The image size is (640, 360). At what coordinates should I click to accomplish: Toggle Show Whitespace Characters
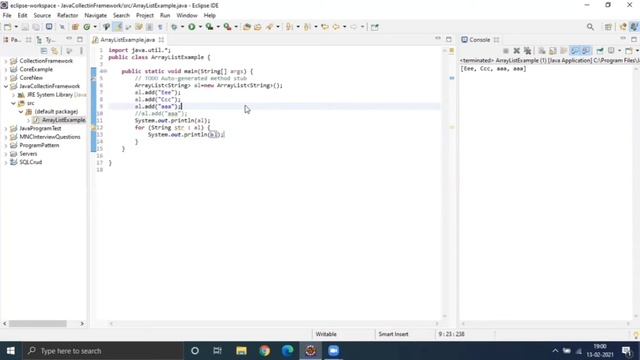pos(160,27)
